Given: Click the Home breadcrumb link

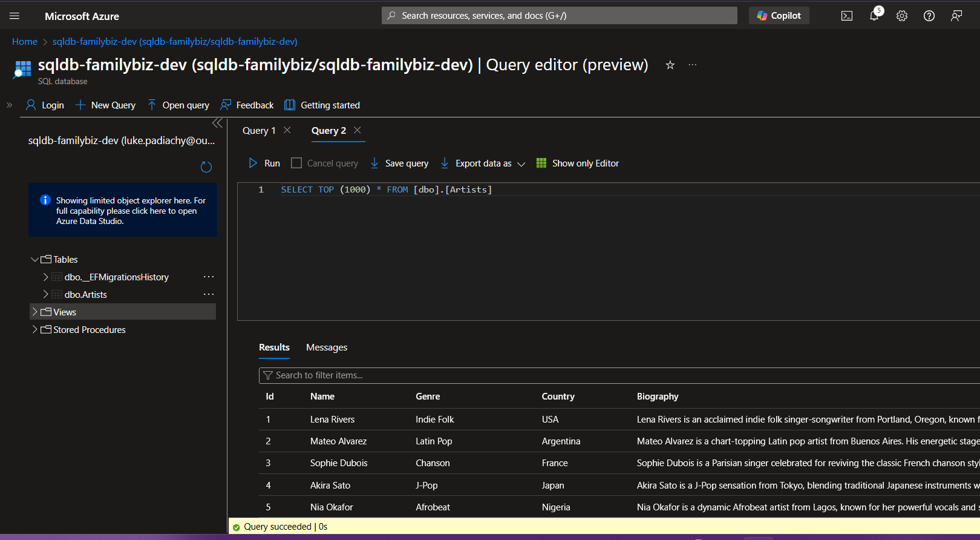Looking at the screenshot, I should 25,42.
